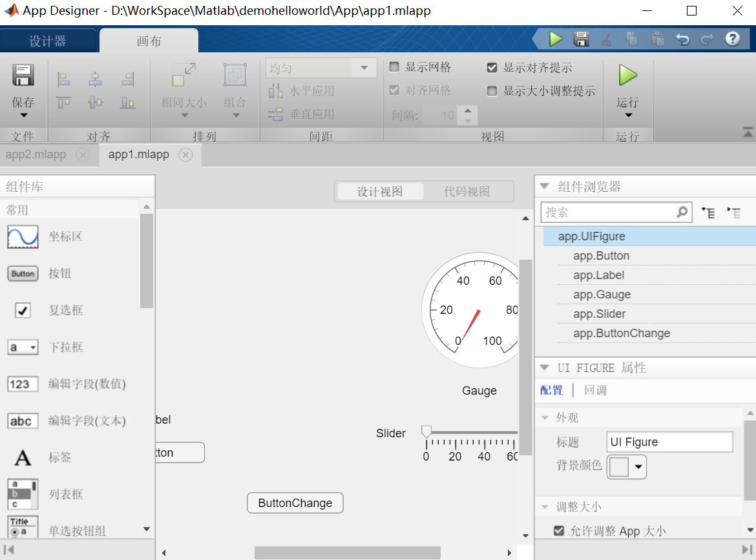
Task: Collapse the UI FIGURE properties (属性) panel
Action: [545, 368]
